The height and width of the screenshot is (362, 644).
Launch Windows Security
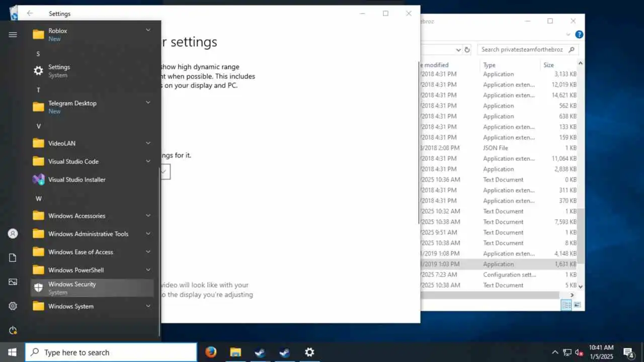tap(92, 288)
